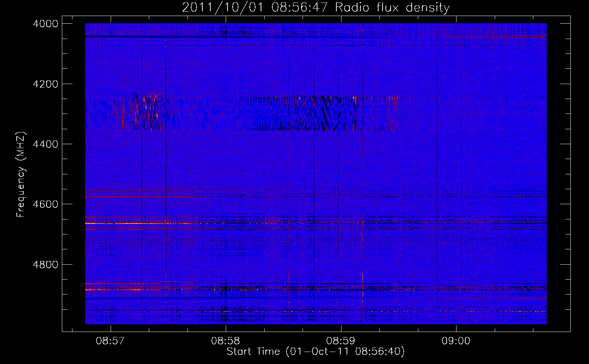Select the '4800' frequency axis label
Image resolution: width=589 pixels, height=364 pixels.
point(46,265)
